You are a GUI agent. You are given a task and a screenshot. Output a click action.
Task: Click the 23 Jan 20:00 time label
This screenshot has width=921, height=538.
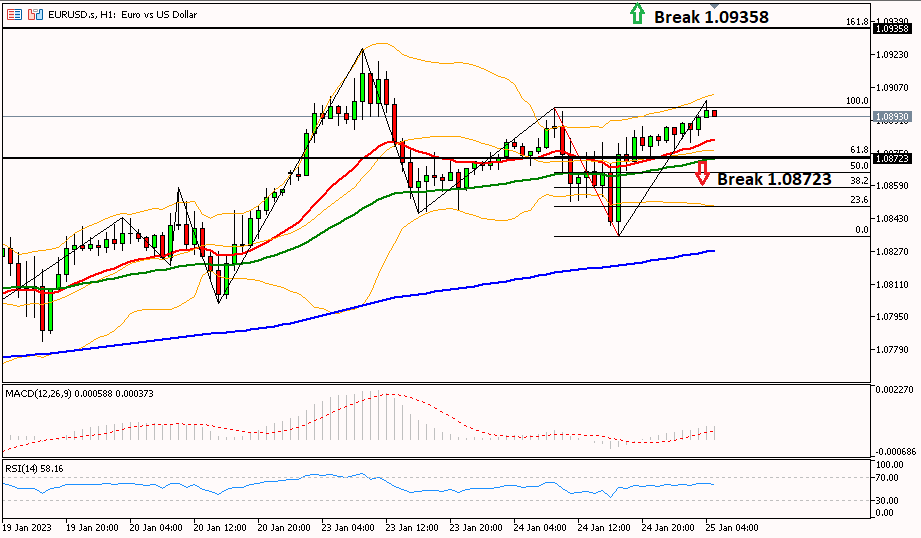(x=476, y=527)
